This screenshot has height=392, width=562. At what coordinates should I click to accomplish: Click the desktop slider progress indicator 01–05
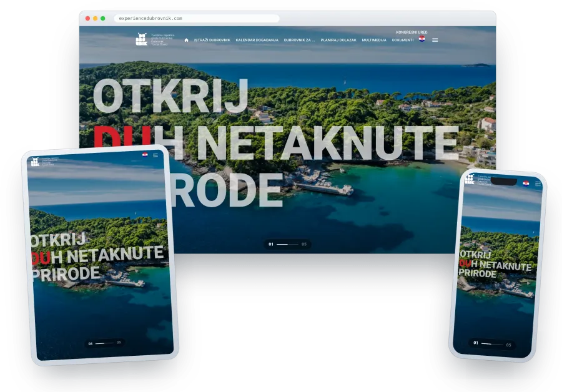point(287,244)
